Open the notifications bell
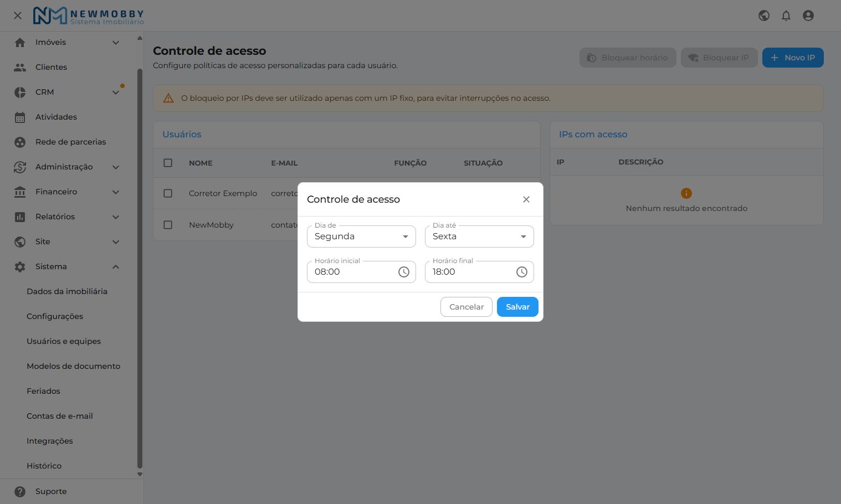Screen dimensions: 841x504 786,16
